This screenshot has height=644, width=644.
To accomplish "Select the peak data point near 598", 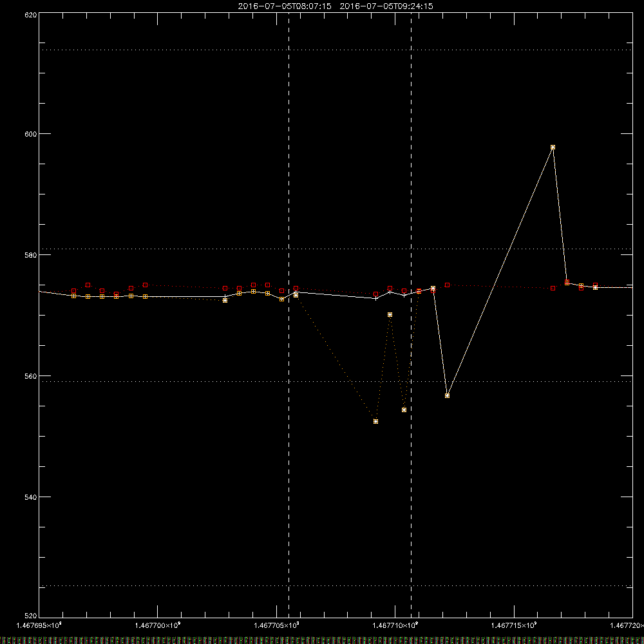I will (553, 147).
